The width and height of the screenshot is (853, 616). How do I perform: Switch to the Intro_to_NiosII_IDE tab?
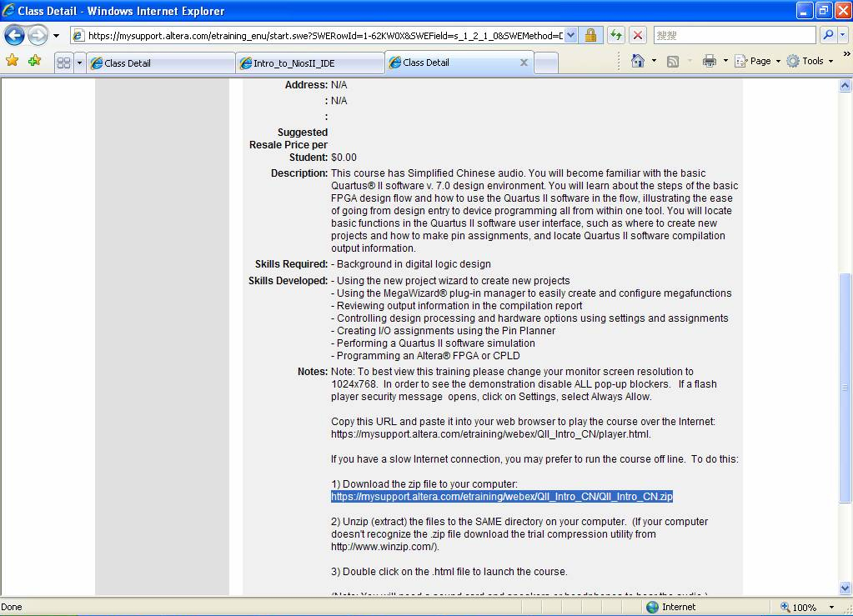pyautogui.click(x=310, y=63)
